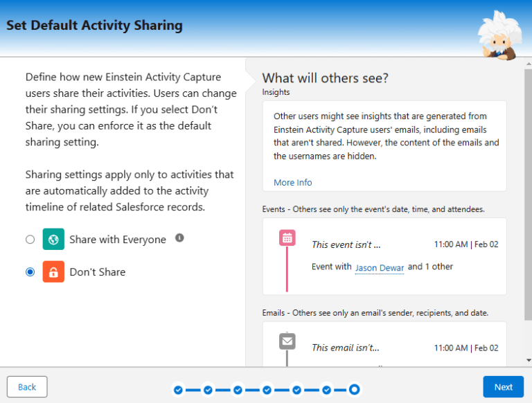Click the Jason Dewar link
532x403 pixels.
(x=380, y=268)
